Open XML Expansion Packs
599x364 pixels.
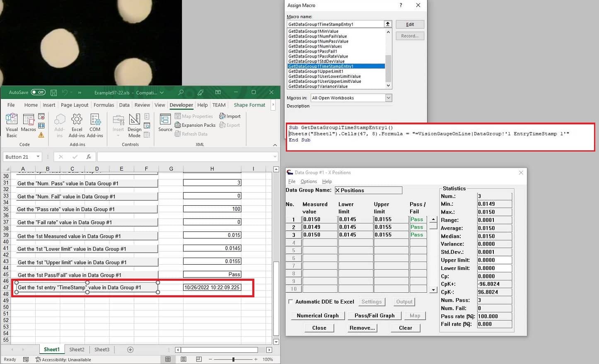click(x=195, y=125)
